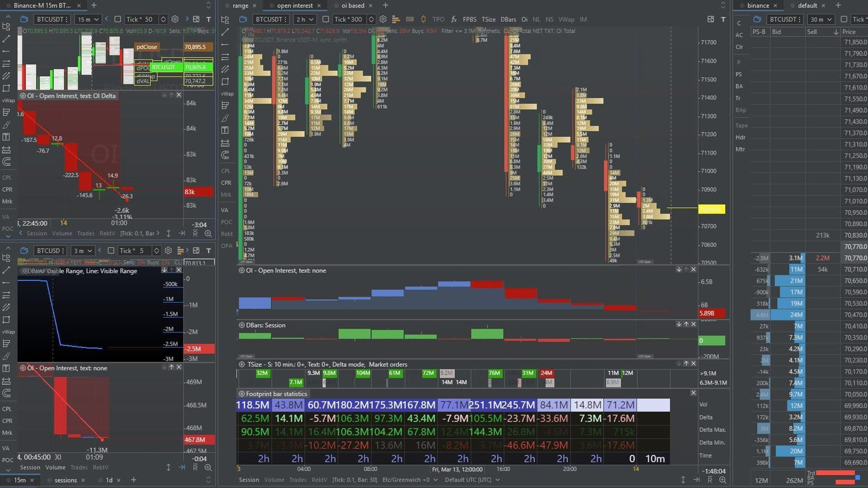Click folder icon in the 3m chart toolbar
This screenshot has width=868, height=488.
[24, 251]
